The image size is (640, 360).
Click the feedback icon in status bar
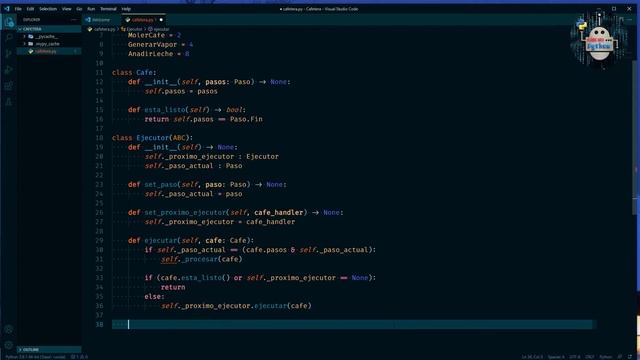point(620,357)
